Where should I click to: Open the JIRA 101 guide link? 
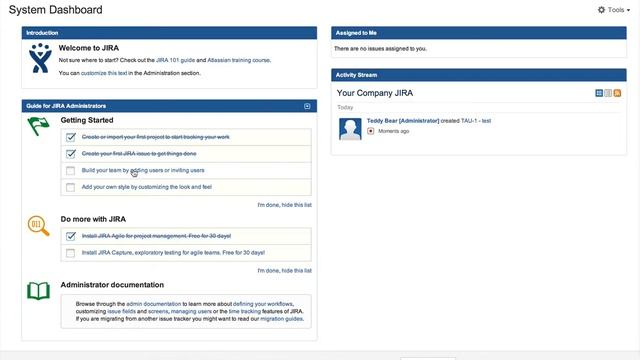click(x=176, y=60)
